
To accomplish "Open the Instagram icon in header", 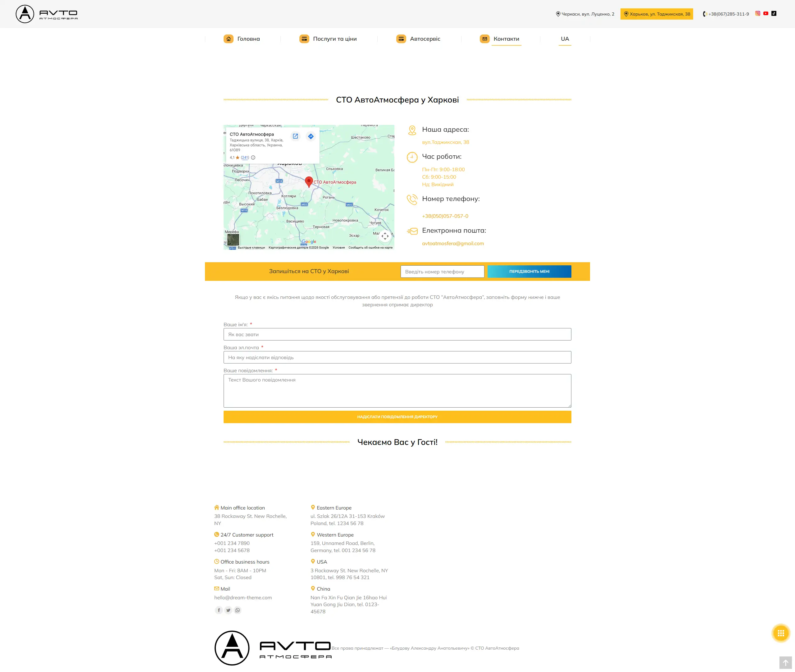I will click(x=758, y=13).
